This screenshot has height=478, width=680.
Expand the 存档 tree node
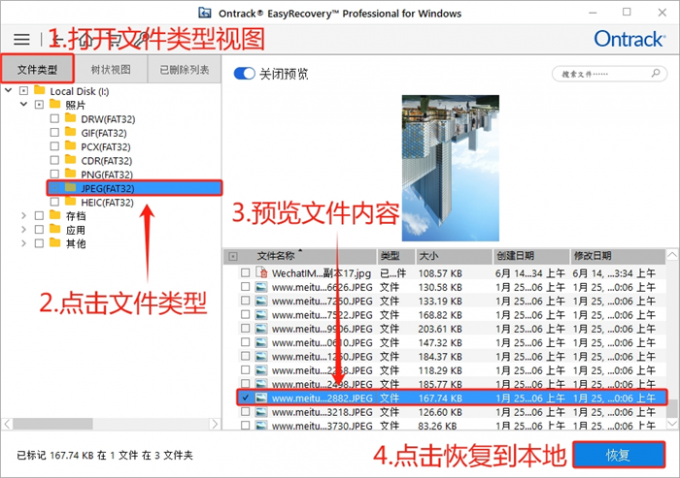click(24, 215)
